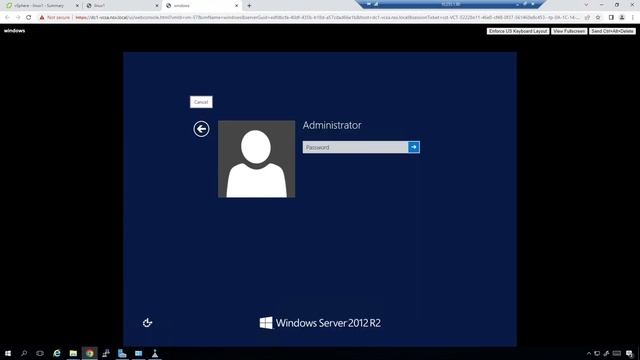Click the browser address bar URL
This screenshot has height=360, width=640.
327,18
